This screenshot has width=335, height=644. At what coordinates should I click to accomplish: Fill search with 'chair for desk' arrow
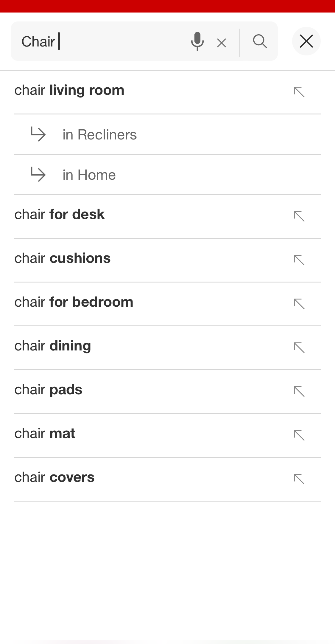(x=299, y=216)
